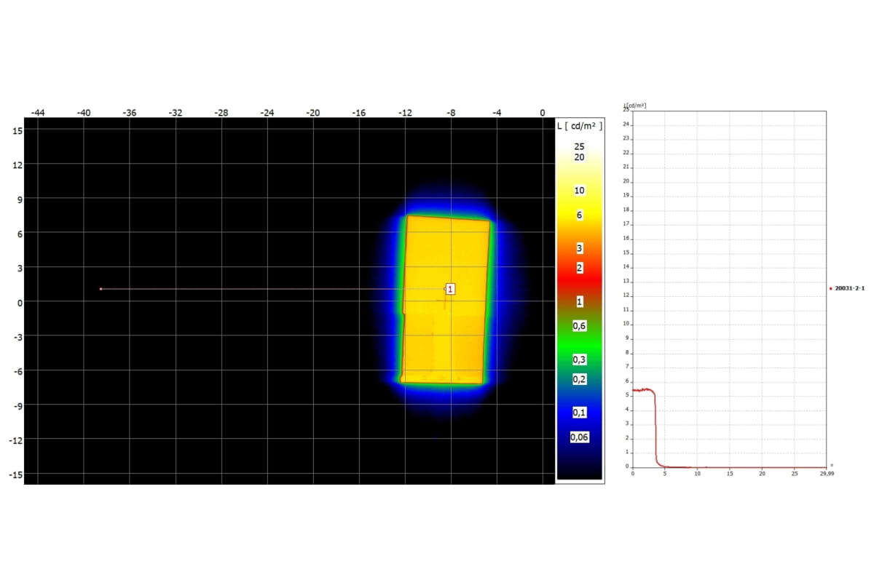
Task: Click the -40 tick on the top axis
Action: click(x=84, y=113)
